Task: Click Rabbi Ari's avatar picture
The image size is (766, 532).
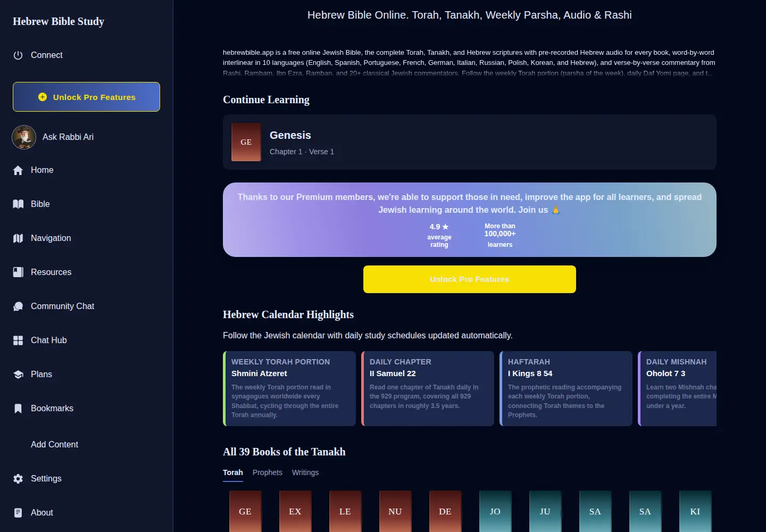Action: tap(24, 137)
